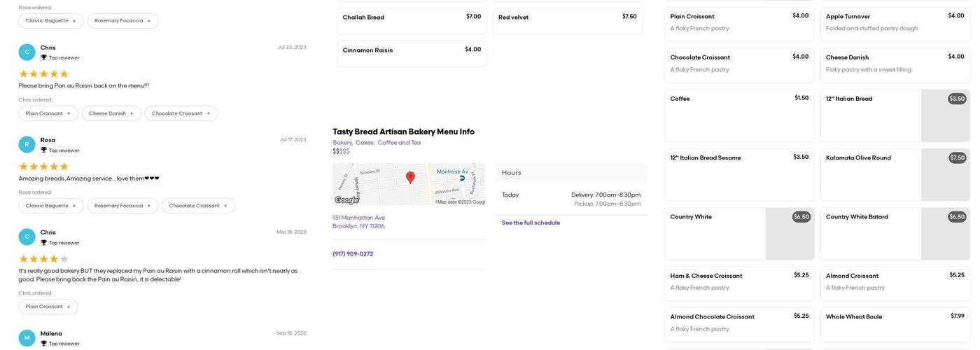Click plus icon on Cheese Danish chip
This screenshot has width=980, height=350.
click(132, 113)
